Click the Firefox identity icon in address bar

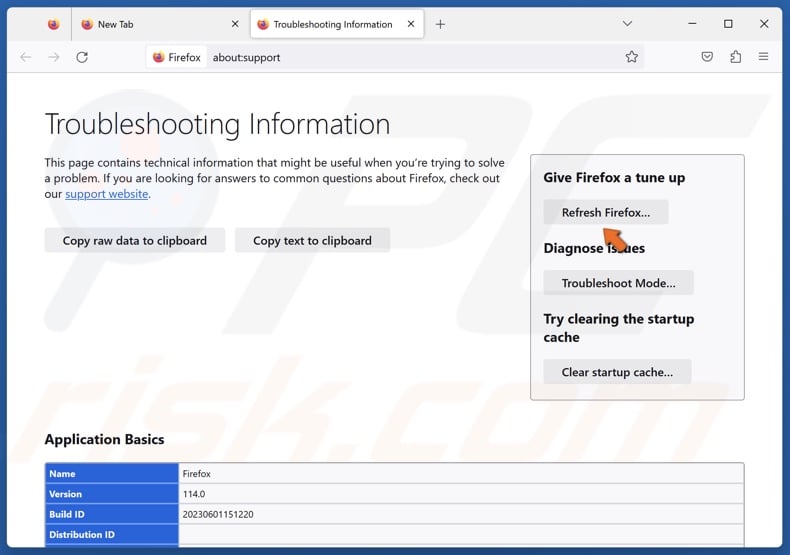[177, 57]
